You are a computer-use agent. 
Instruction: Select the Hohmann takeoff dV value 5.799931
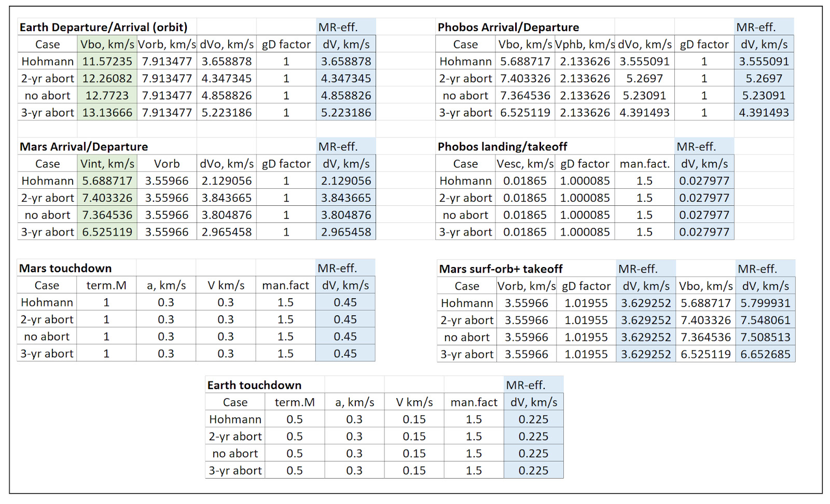point(765,303)
